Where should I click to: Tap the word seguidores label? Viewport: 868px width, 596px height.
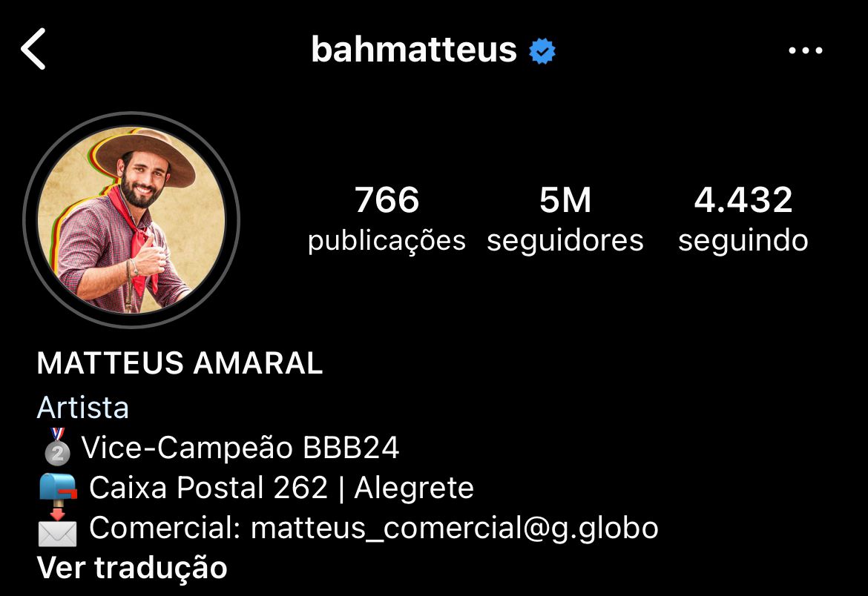pos(565,241)
